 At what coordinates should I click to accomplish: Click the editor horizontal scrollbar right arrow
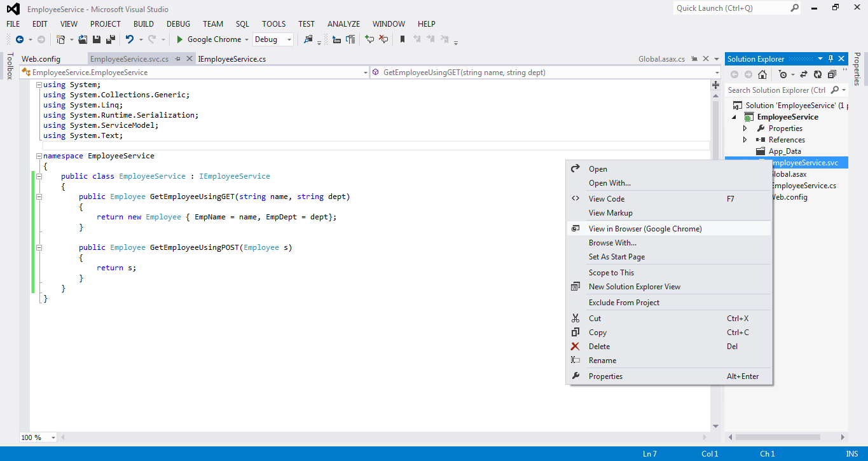(x=703, y=437)
